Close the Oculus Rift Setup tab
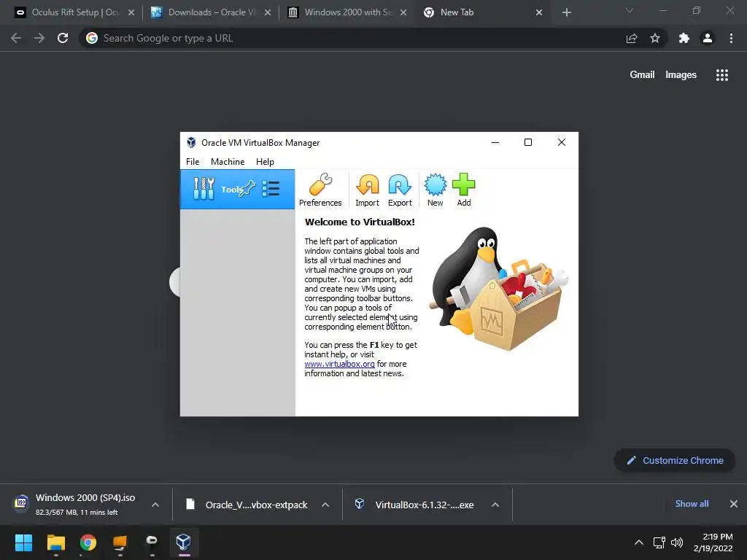This screenshot has height=560, width=747. tap(131, 12)
